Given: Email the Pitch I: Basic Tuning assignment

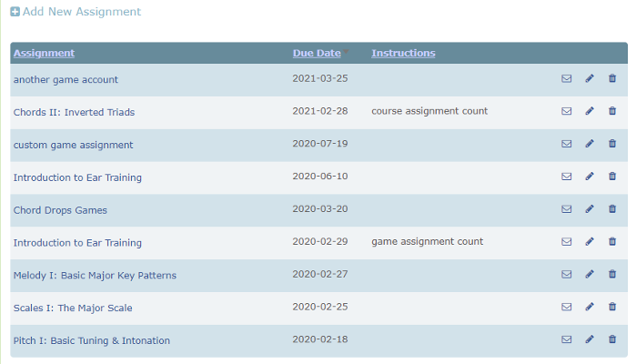Looking at the screenshot, I should click(x=566, y=340).
